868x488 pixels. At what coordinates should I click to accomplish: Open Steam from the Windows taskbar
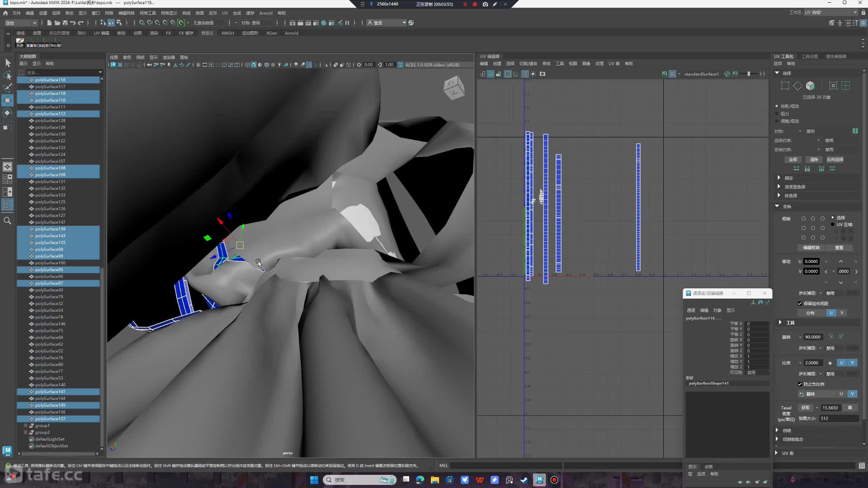coord(524,480)
